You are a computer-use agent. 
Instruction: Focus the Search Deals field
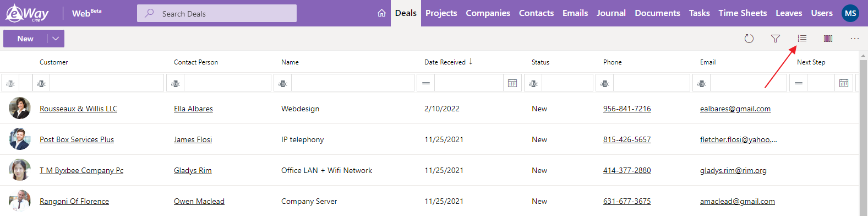[x=217, y=13]
